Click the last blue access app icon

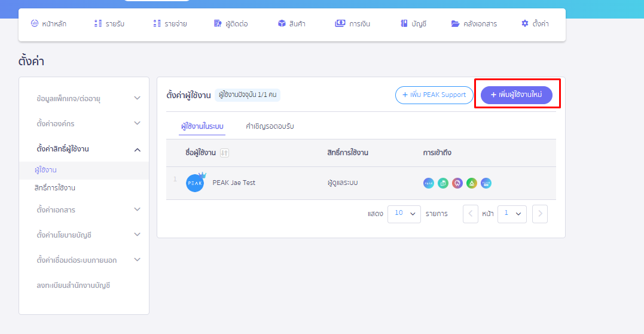[x=486, y=183]
